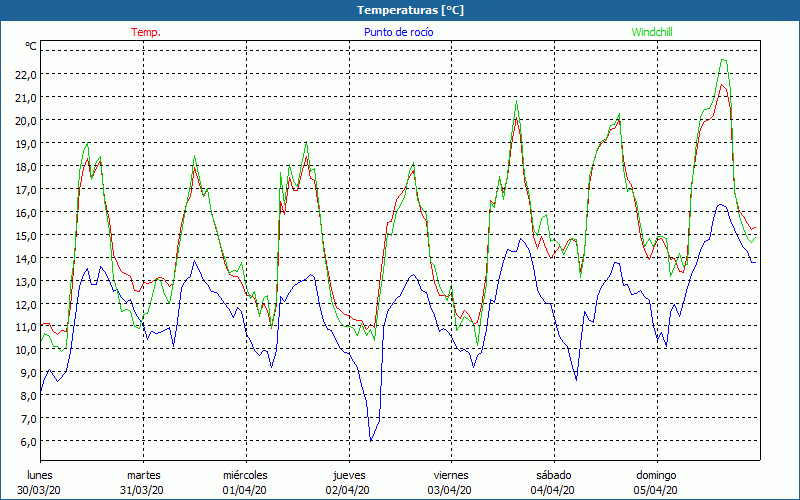
Task: Click the 05/04/20 date label
Action: (656, 490)
